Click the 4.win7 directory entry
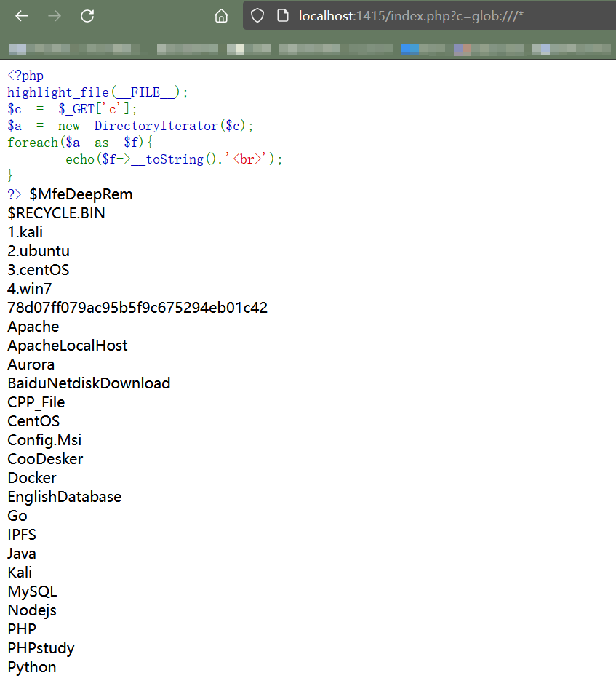The width and height of the screenshot is (616, 678). coord(29,288)
